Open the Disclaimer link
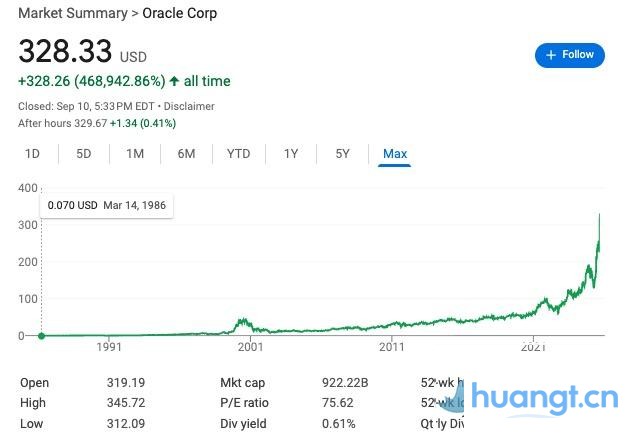The height and width of the screenshot is (443, 634). point(190,106)
